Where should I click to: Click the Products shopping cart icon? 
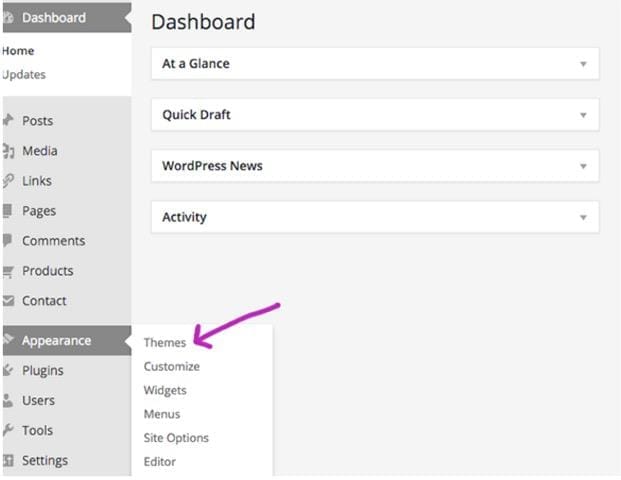8,271
